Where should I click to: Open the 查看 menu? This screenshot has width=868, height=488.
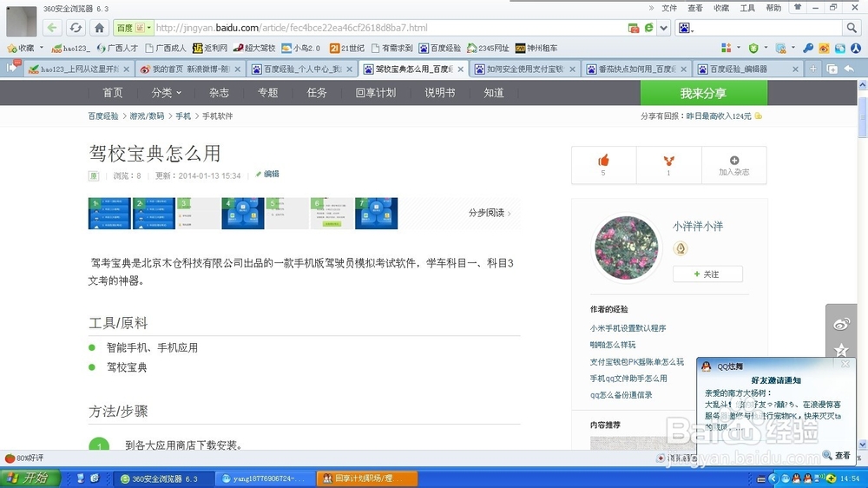pos(695,8)
